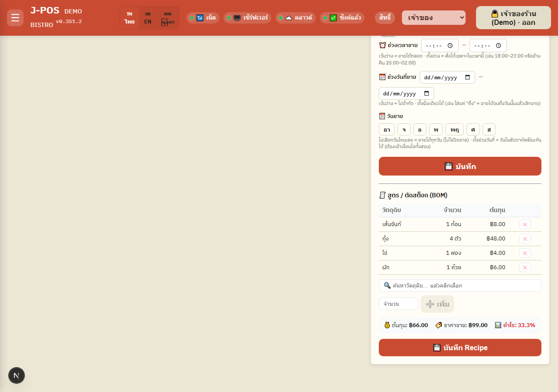Viewport: 558px width, 392px height.
Task: Toggle the พฤ (Thursday) sale day
Action: pyautogui.click(x=455, y=129)
